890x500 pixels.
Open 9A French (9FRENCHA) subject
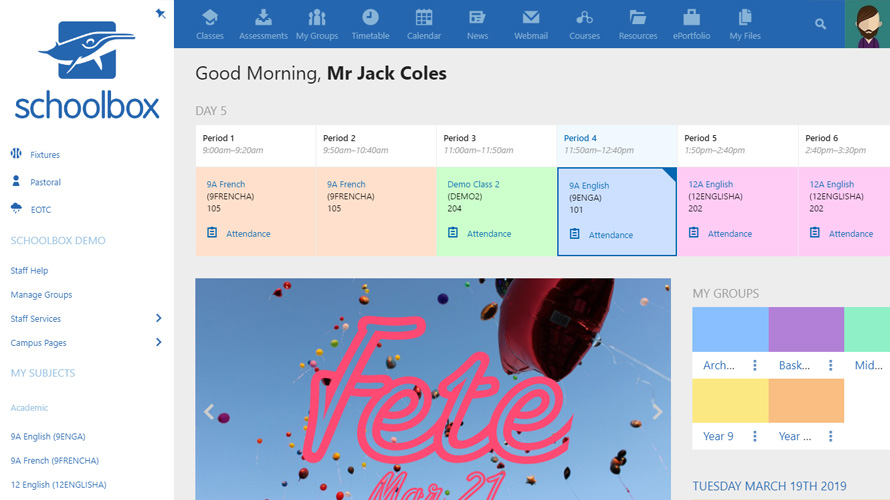54,460
